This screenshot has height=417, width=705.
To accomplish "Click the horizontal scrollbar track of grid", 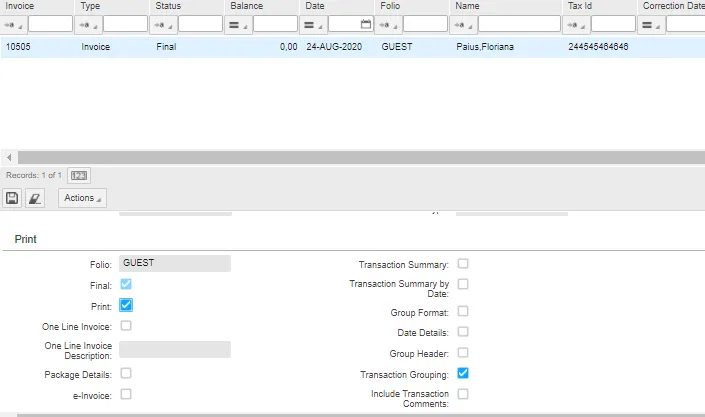I will coord(361,157).
